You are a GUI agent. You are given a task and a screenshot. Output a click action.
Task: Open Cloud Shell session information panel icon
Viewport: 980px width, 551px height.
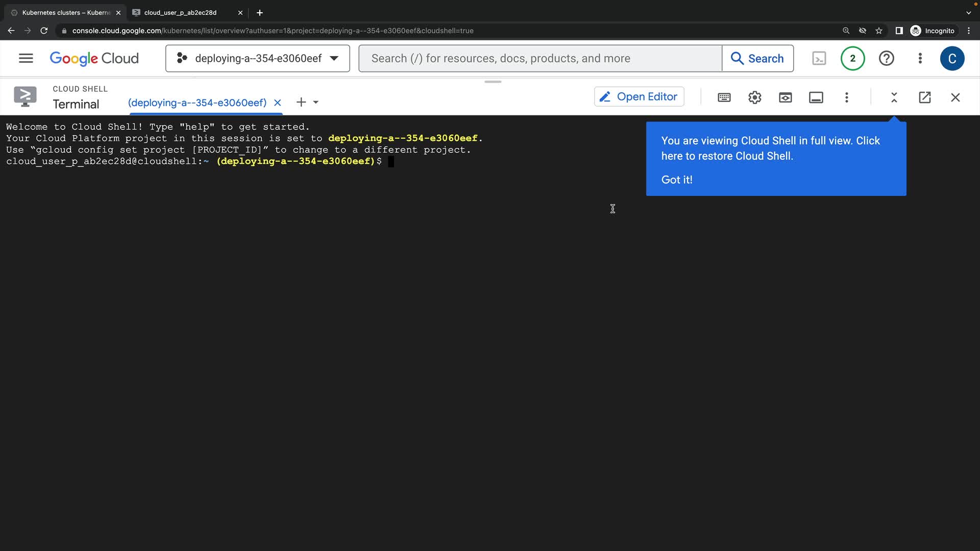pos(816,97)
